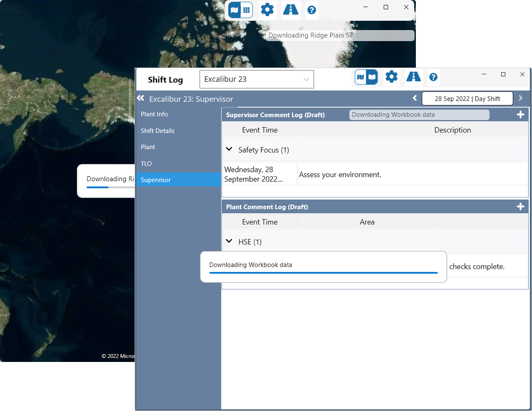Viewport: 532px width, 411px height.
Task: Open the Excalibur 23 plant dropdown
Action: click(x=257, y=80)
